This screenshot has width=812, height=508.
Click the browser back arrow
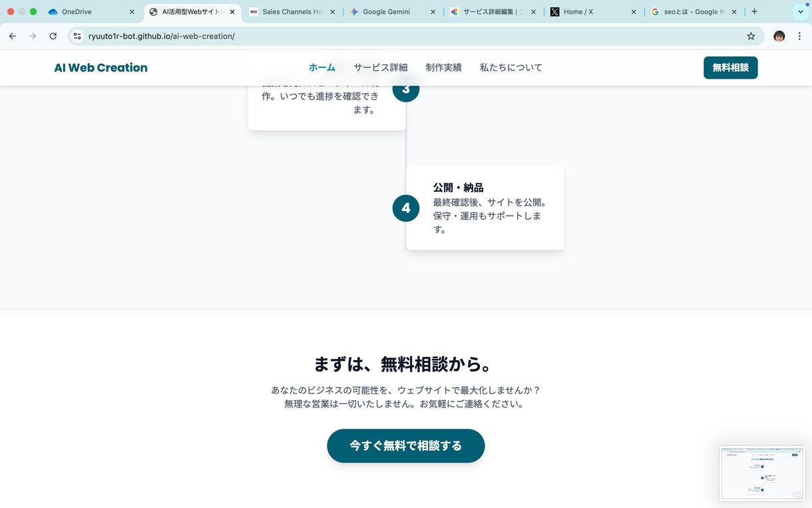tap(13, 36)
